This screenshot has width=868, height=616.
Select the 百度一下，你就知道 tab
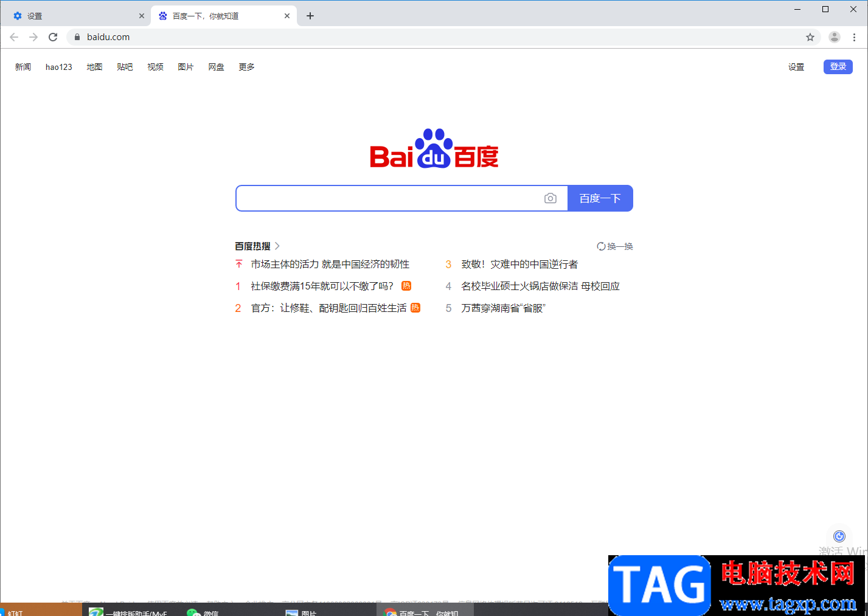[224, 16]
